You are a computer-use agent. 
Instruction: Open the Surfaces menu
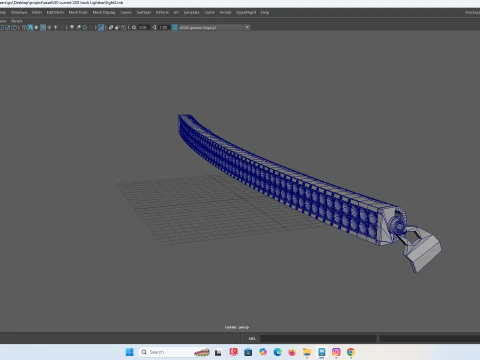[x=144, y=12]
